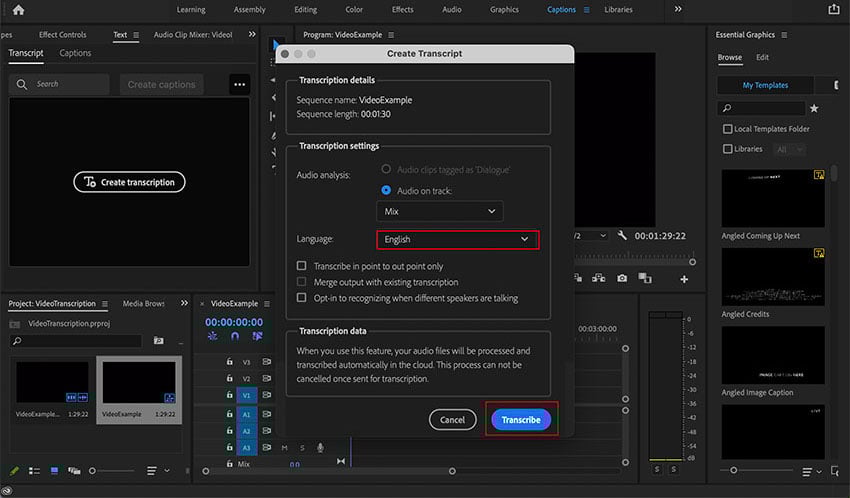
Task: Click the Export Frame camera icon
Action: pos(622,278)
